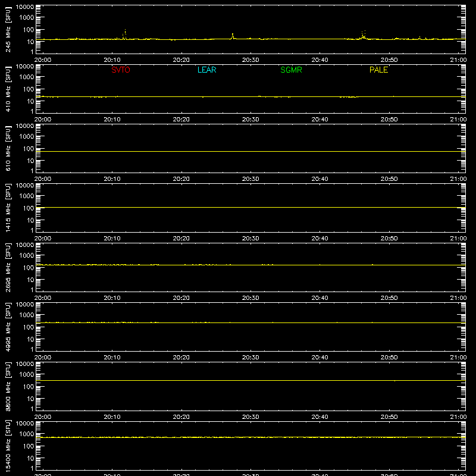Click the yellow PALE station label
This screenshot has width=476, height=476.
tap(378, 70)
